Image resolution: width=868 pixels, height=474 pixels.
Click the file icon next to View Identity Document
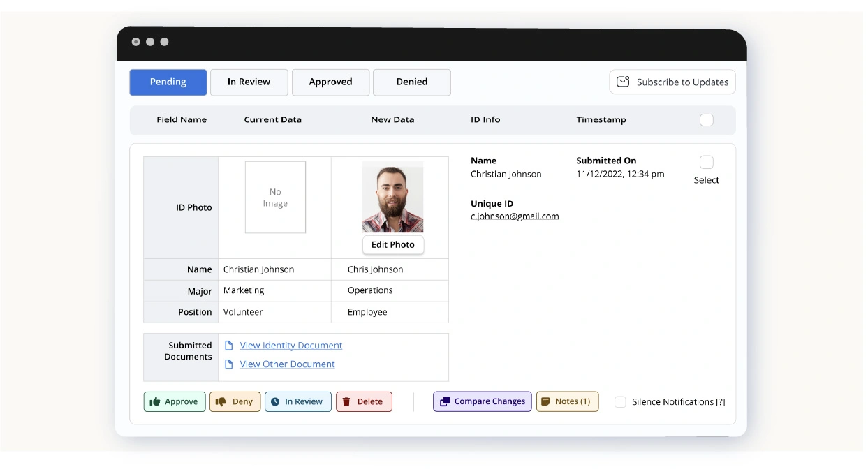[228, 346]
